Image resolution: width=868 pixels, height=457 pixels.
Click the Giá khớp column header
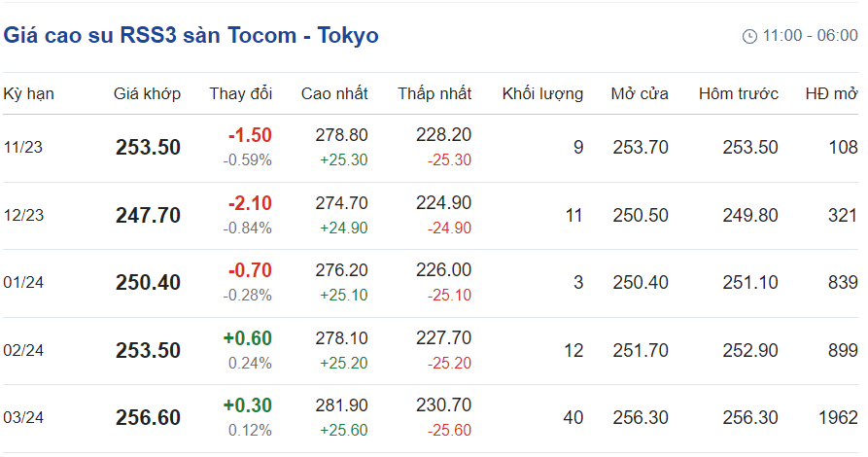(148, 94)
